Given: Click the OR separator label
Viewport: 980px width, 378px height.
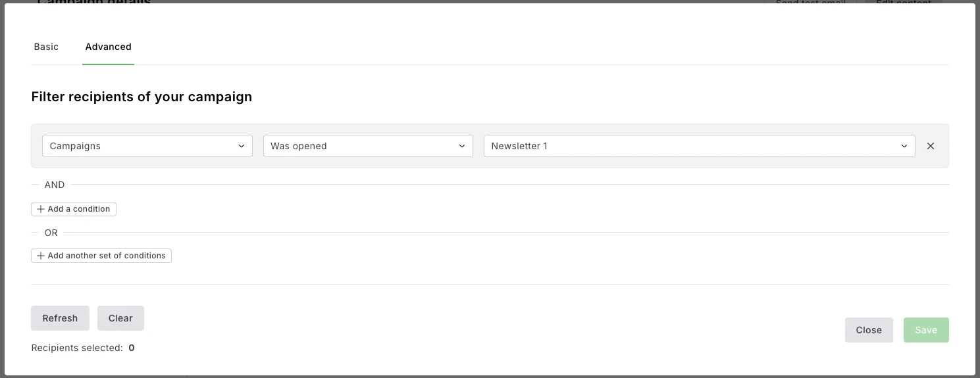Looking at the screenshot, I should [51, 233].
